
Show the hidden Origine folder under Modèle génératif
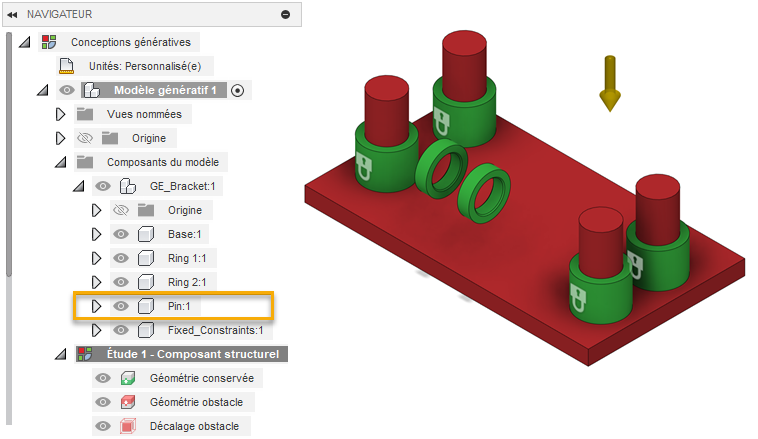(x=85, y=138)
